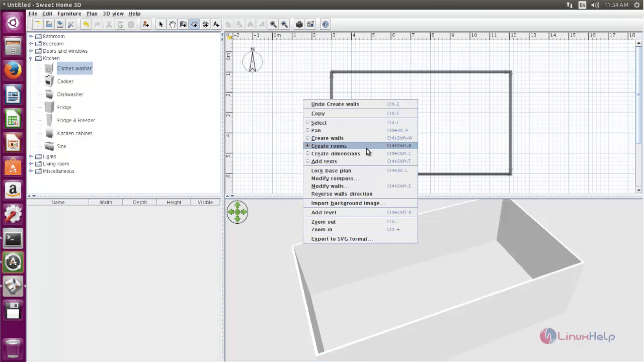Click Undo Create walls menu entry
Viewport: 644px width, 362px height.
[360, 104]
